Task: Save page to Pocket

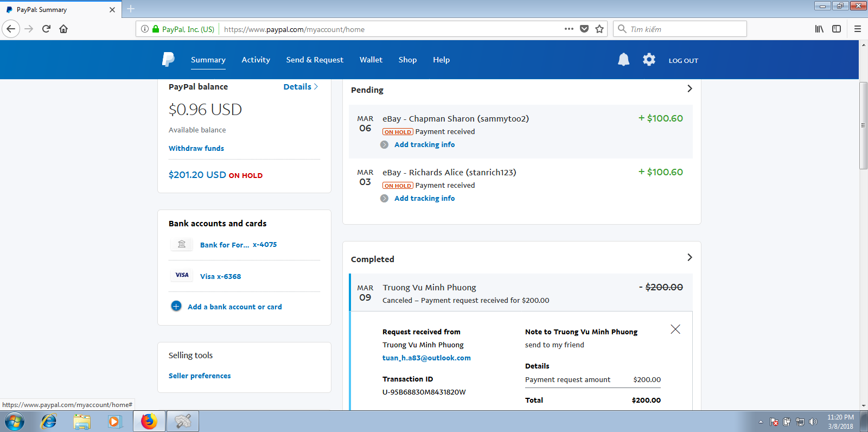Action: point(584,29)
